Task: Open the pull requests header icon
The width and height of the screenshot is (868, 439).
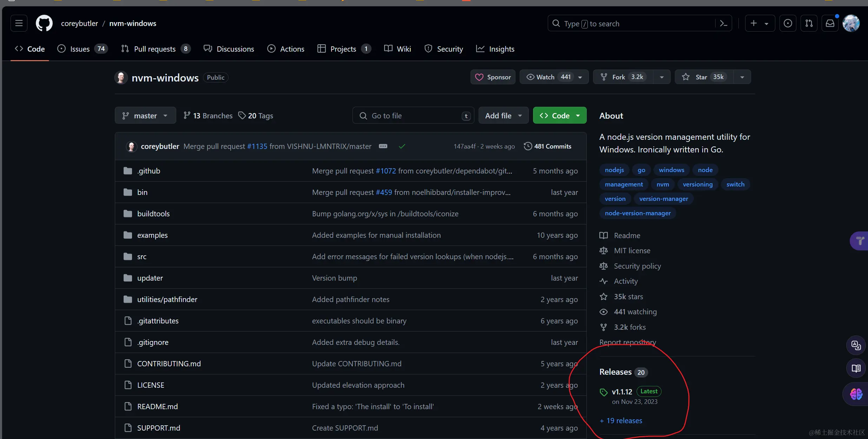Action: [x=809, y=23]
